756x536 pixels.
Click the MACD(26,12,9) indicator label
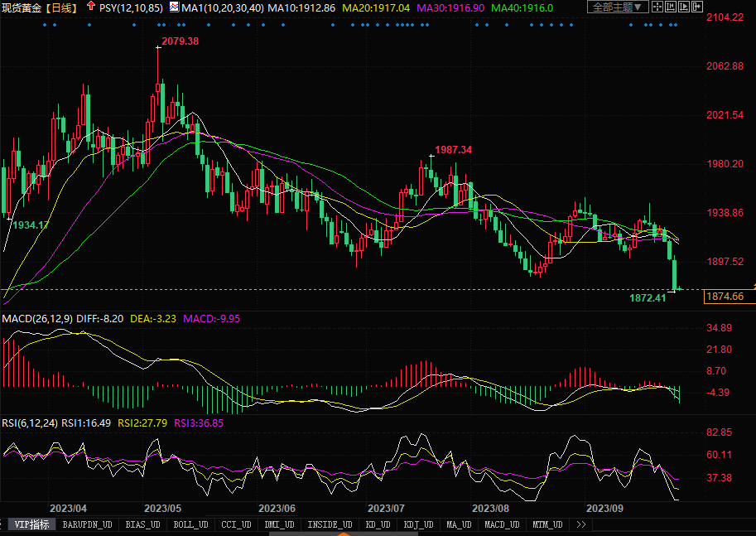(37, 318)
